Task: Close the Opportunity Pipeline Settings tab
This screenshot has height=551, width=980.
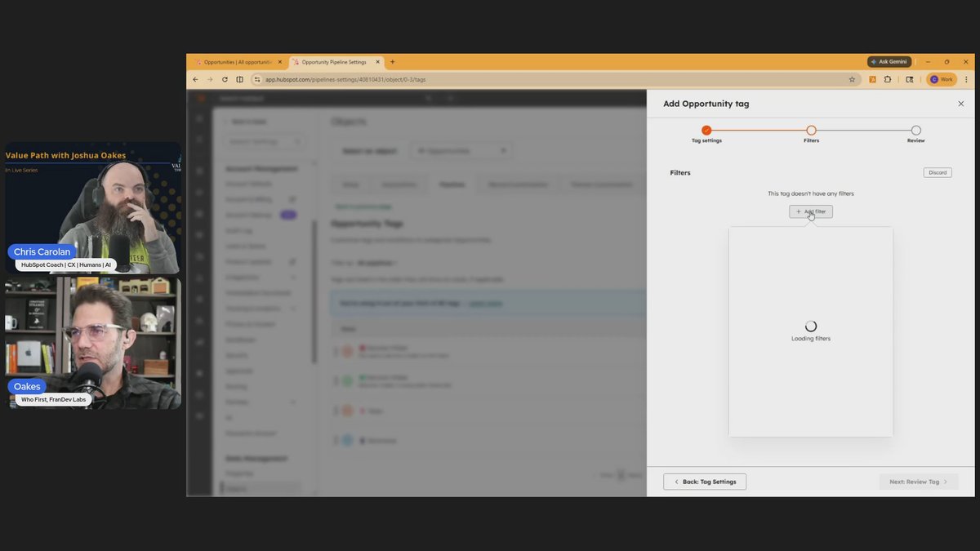Action: [377, 62]
